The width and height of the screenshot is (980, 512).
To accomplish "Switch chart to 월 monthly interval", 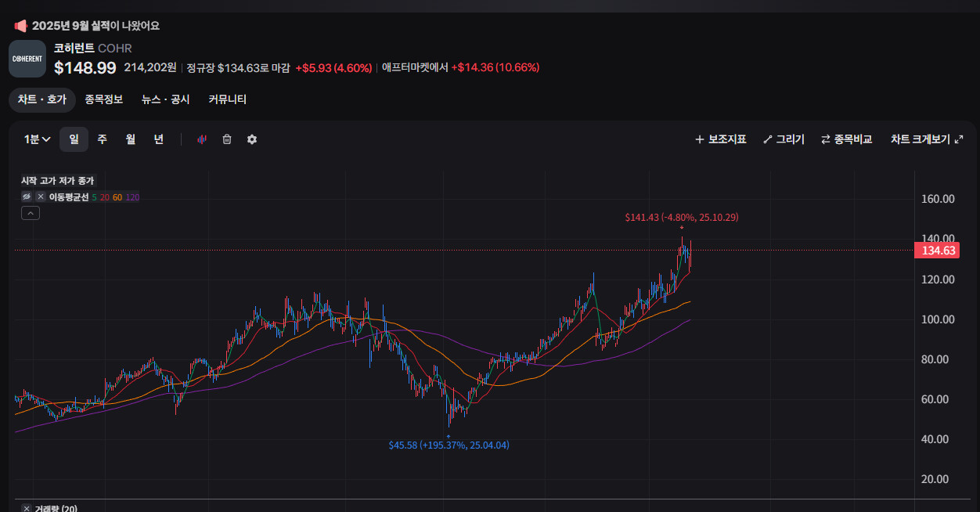I will (130, 139).
